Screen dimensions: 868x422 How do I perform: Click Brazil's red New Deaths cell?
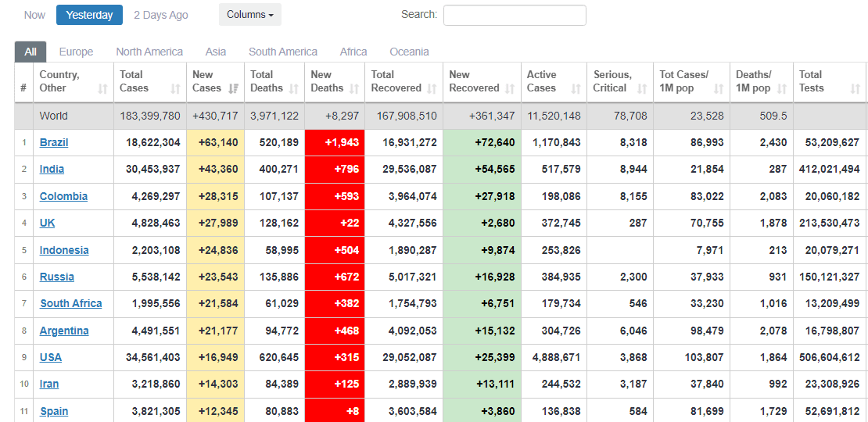334,142
